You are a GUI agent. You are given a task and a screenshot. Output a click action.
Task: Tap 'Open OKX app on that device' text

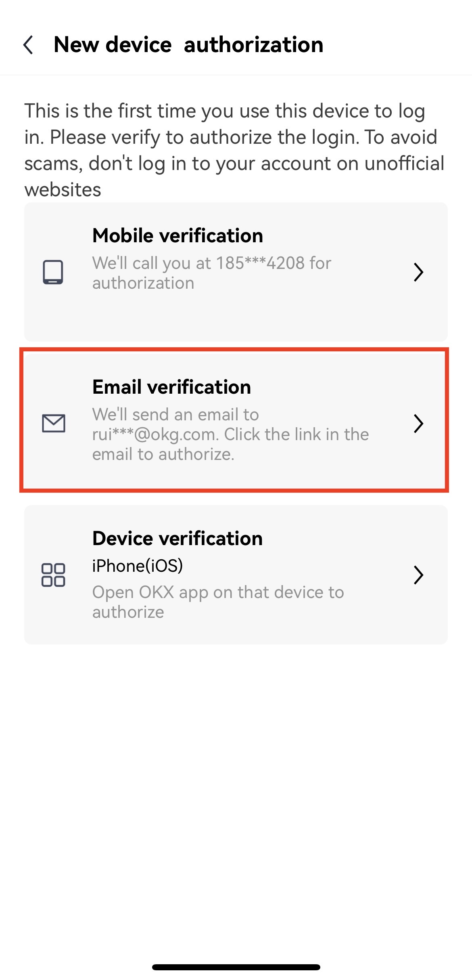tap(218, 602)
